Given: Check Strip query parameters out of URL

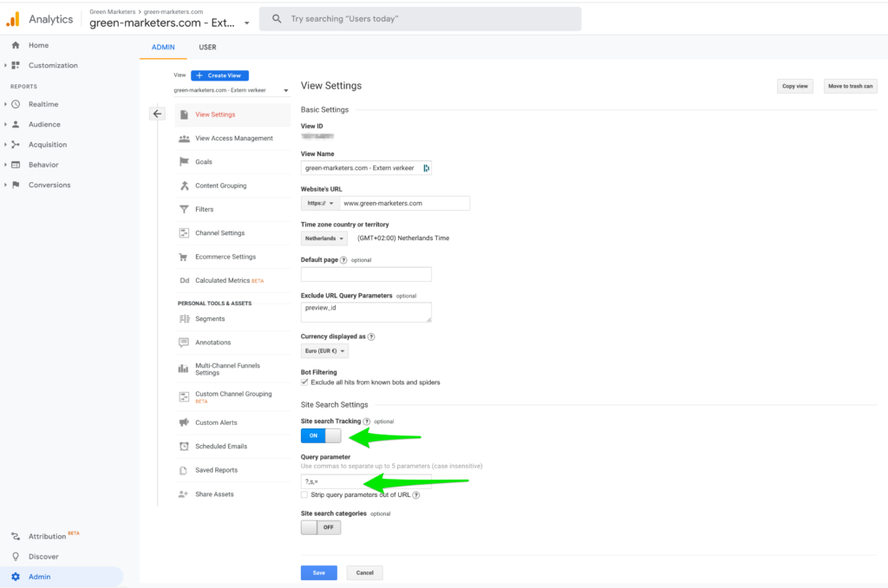Looking at the screenshot, I should tap(304, 495).
